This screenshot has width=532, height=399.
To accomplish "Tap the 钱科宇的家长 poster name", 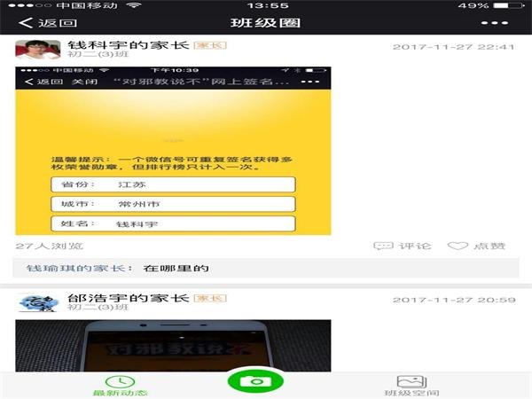I will pyautogui.click(x=128, y=45).
